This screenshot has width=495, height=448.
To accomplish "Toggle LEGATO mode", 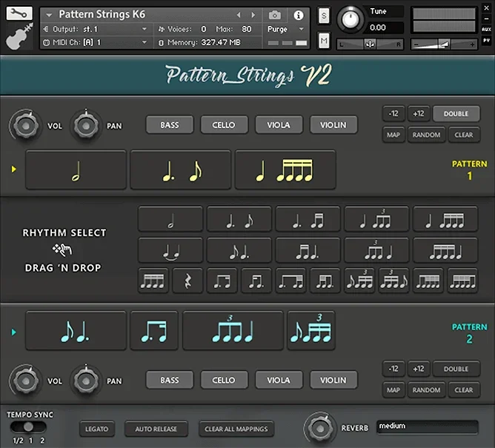I will pos(97,429).
